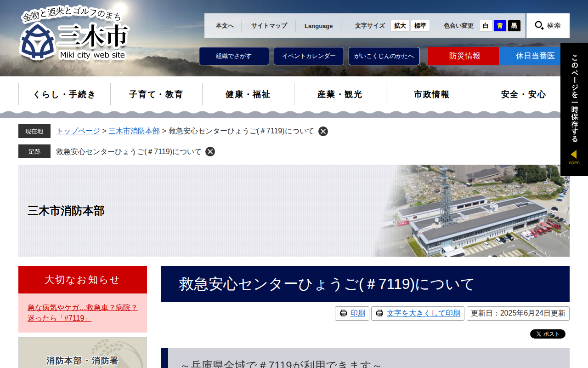This screenshot has width=588, height=368.
Task: Click the 三木市消防本部 banner heading
Action: (x=66, y=211)
